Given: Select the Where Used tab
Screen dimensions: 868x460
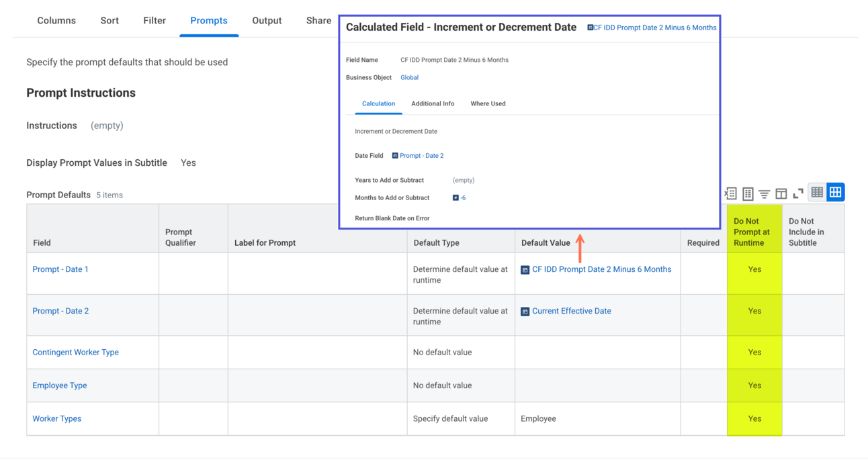Looking at the screenshot, I should (x=488, y=104).
